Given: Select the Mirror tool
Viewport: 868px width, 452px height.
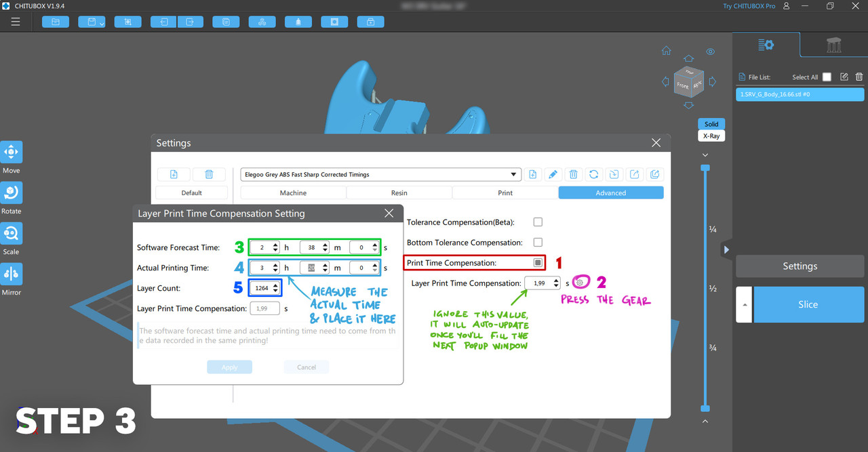Looking at the screenshot, I should click(12, 274).
